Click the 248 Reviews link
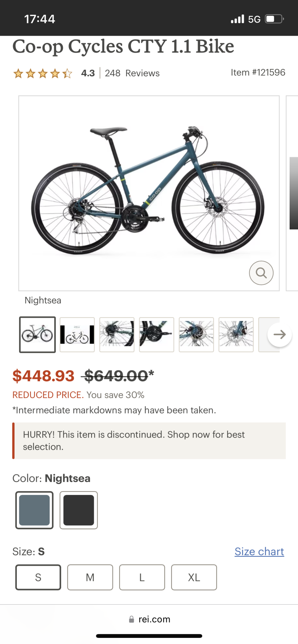Viewport: 298px width, 644px height. [x=132, y=73]
